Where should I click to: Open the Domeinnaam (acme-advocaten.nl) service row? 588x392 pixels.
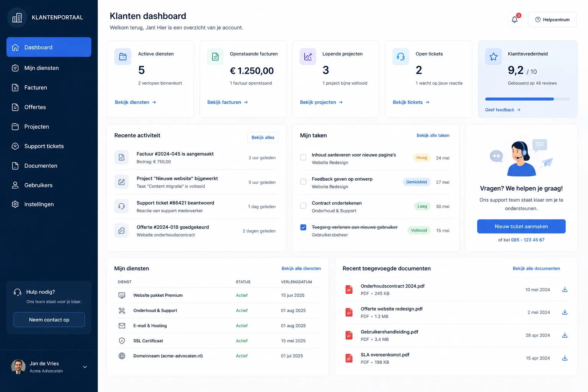[217, 356]
